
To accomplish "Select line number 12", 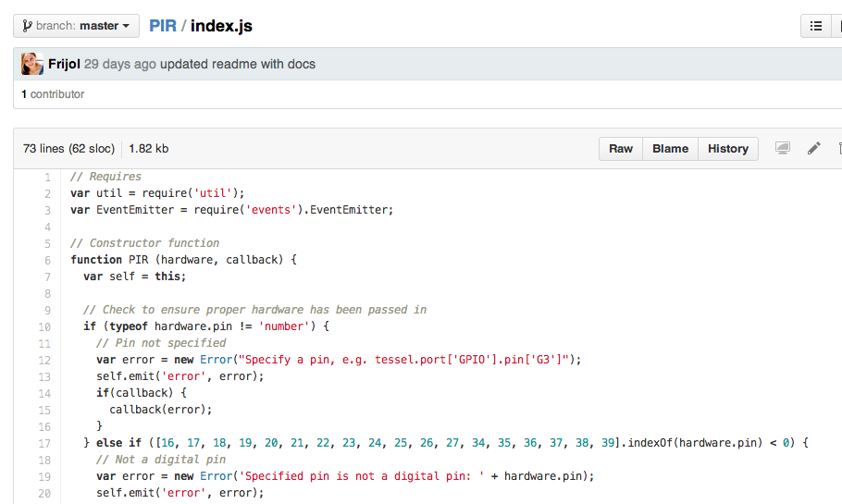I will (x=44, y=360).
